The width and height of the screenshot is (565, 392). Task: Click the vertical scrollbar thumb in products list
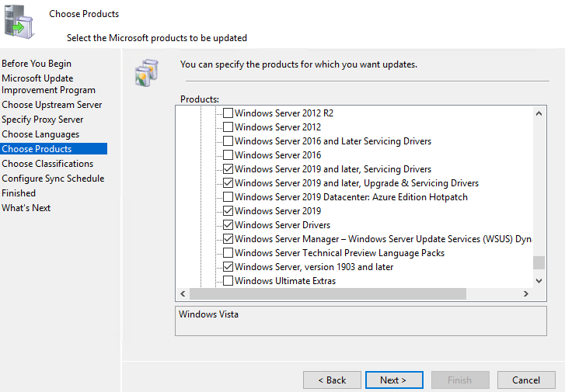(x=539, y=263)
